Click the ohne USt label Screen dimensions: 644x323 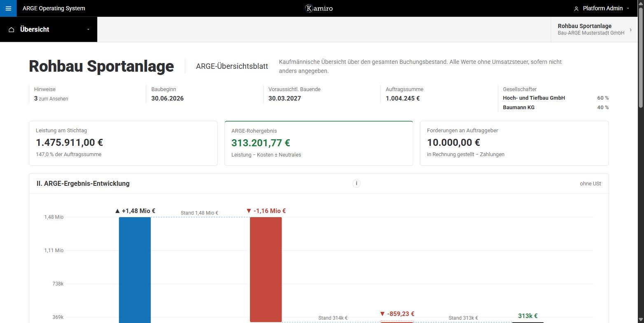click(x=590, y=184)
